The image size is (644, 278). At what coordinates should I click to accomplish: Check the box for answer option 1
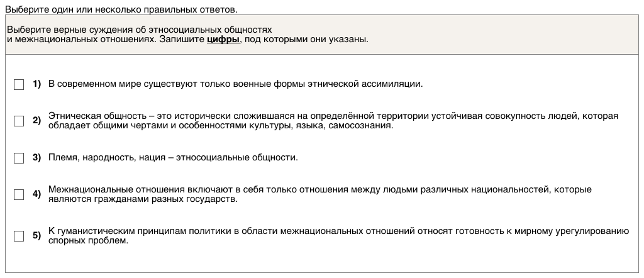[x=19, y=84]
